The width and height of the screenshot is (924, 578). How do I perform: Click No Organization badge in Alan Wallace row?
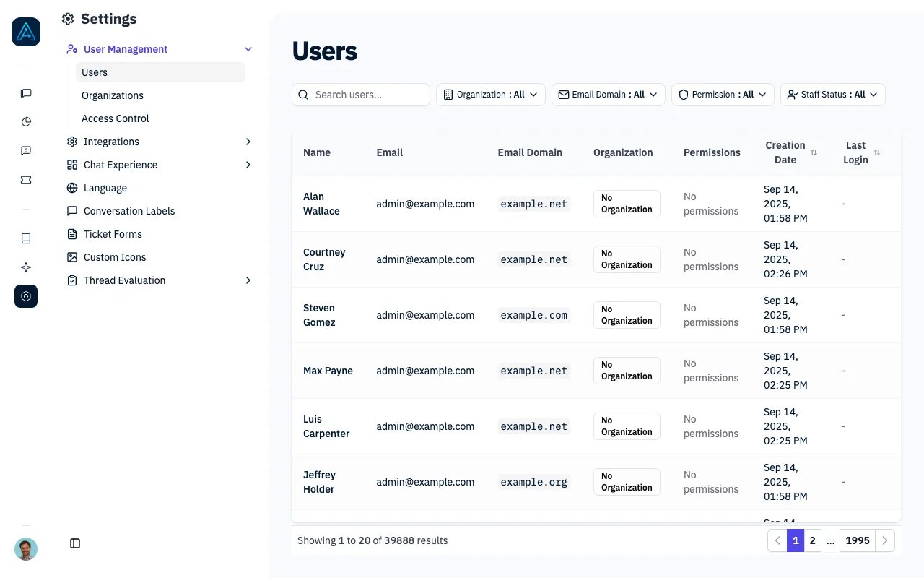[627, 204]
